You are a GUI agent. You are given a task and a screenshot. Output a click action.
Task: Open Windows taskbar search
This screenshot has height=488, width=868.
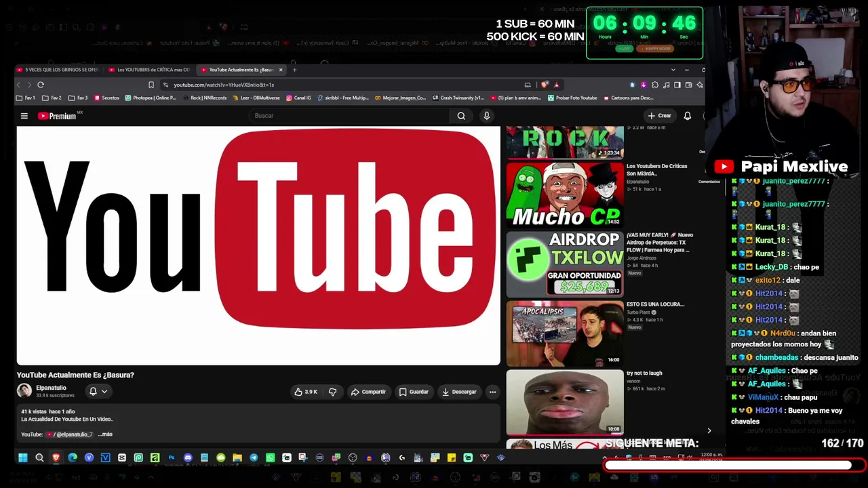pos(39,458)
